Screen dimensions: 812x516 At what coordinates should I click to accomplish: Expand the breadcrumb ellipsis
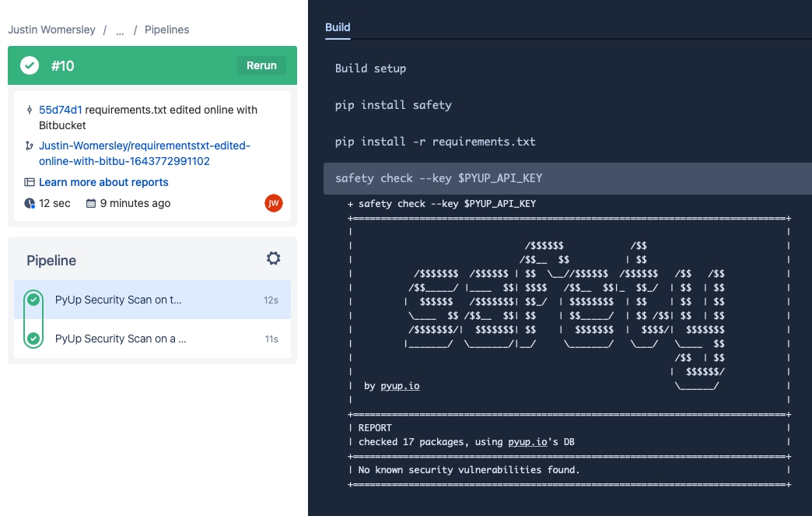coord(120,30)
